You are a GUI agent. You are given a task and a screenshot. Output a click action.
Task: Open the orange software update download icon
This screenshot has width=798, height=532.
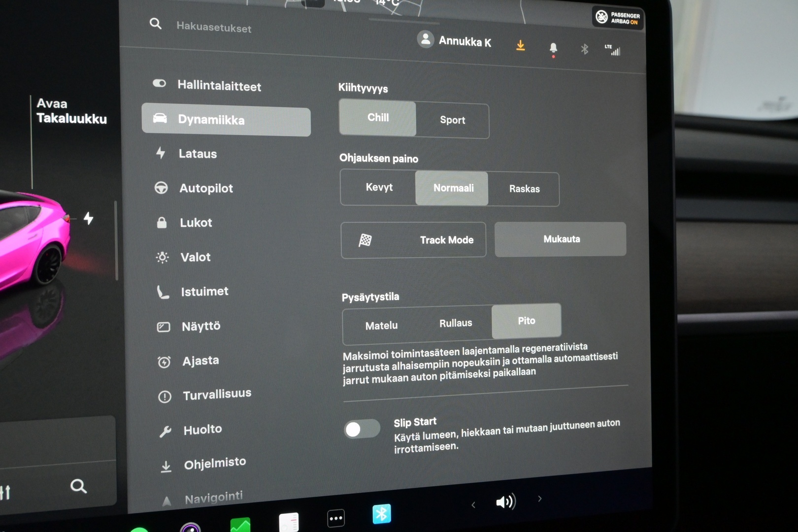pos(520,46)
